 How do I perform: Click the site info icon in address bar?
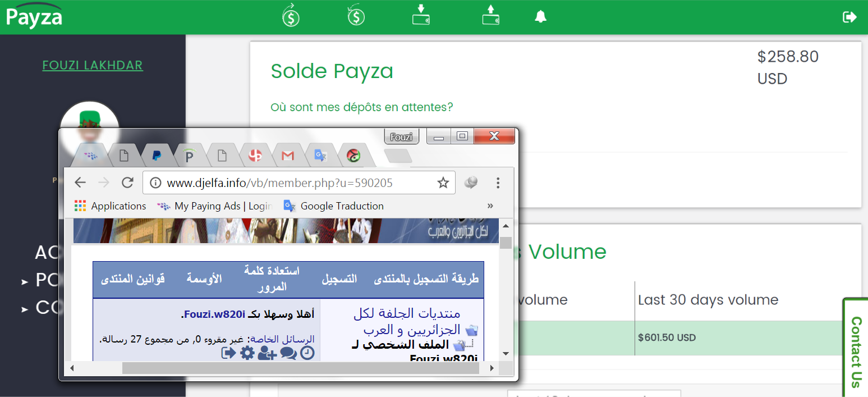pos(155,183)
